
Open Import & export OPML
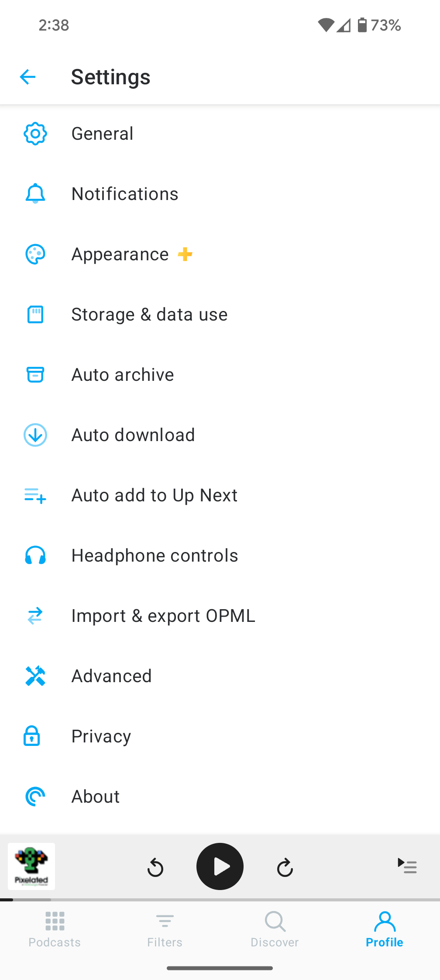pyautogui.click(x=163, y=616)
